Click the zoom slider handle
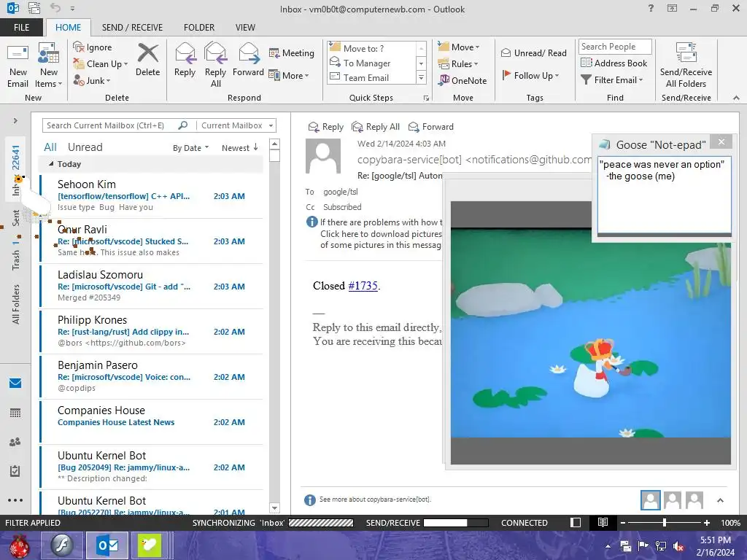Screen dimensions: 747x560 665,523
